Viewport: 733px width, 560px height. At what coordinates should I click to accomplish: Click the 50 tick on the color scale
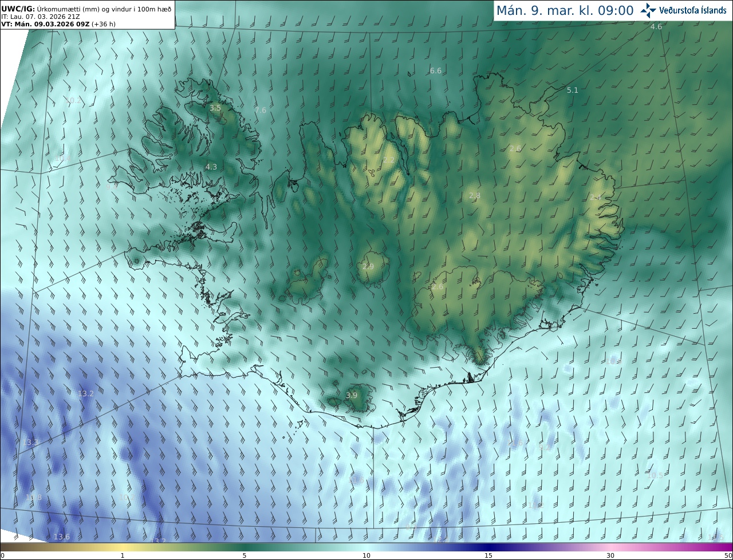pyautogui.click(x=728, y=555)
